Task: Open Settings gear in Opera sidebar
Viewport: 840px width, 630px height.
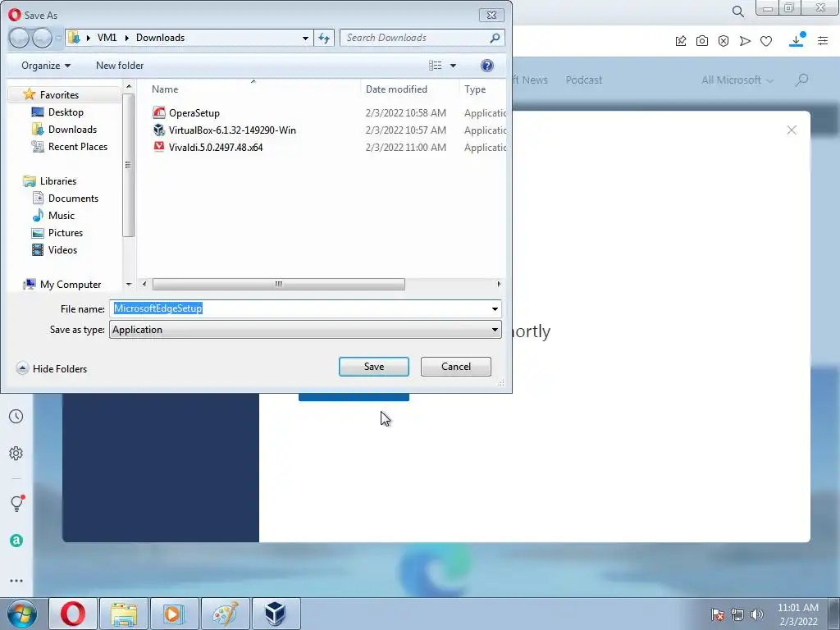Action: click(16, 453)
